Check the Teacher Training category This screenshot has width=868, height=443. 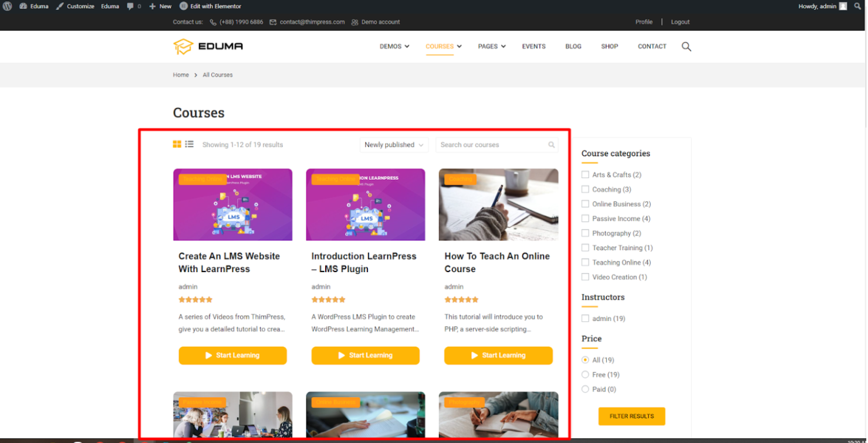click(585, 248)
